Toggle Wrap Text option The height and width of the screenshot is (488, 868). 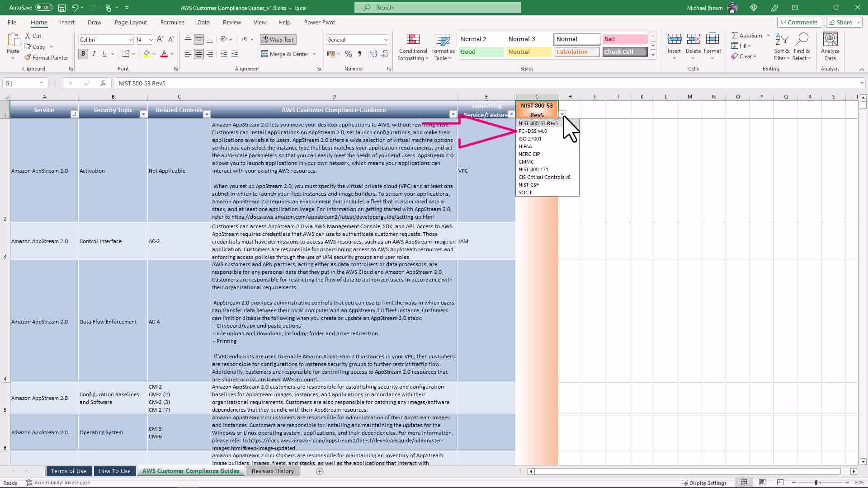pyautogui.click(x=278, y=40)
